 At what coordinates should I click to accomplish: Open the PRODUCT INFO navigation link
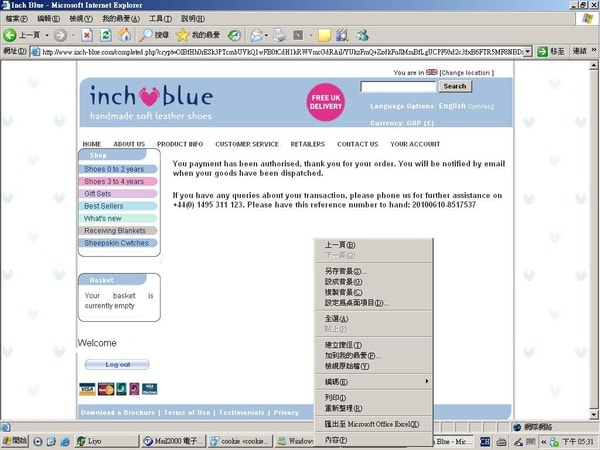pyautogui.click(x=180, y=144)
